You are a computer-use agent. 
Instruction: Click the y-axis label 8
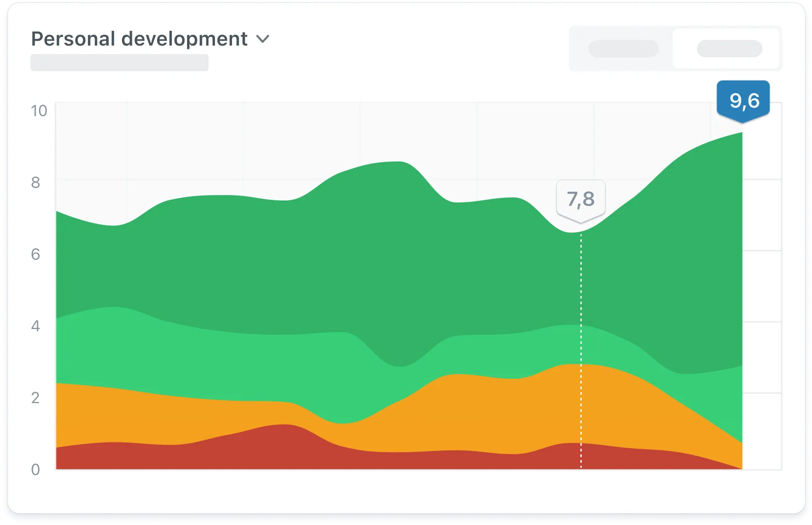point(36,182)
